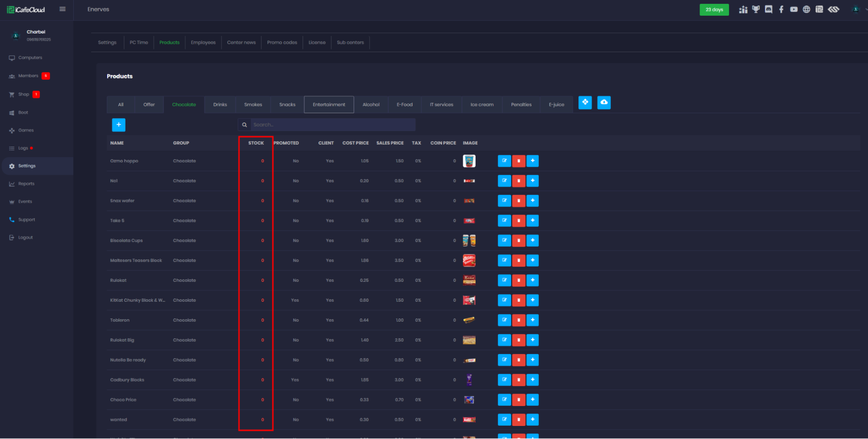Delete the Toblerone product
The image size is (868, 439).
pos(518,320)
